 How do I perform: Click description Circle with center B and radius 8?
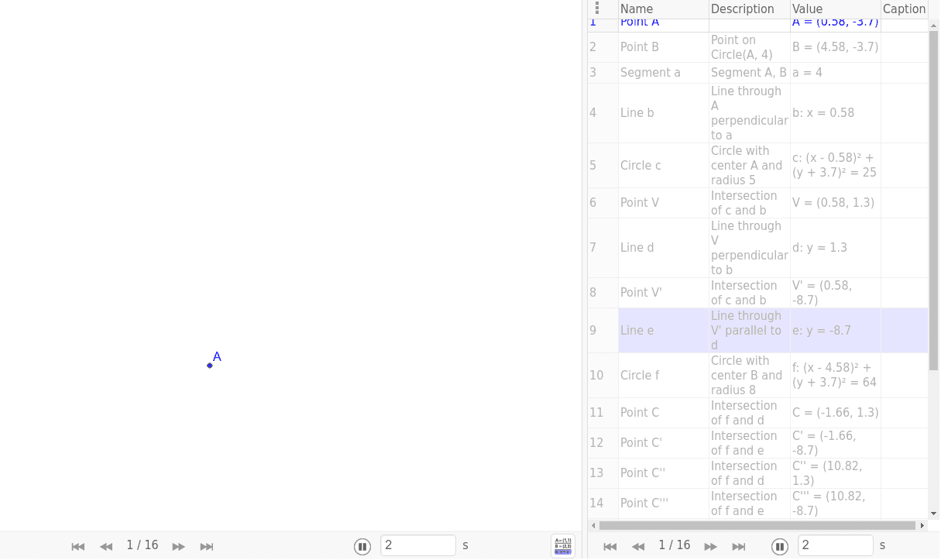[747, 376]
